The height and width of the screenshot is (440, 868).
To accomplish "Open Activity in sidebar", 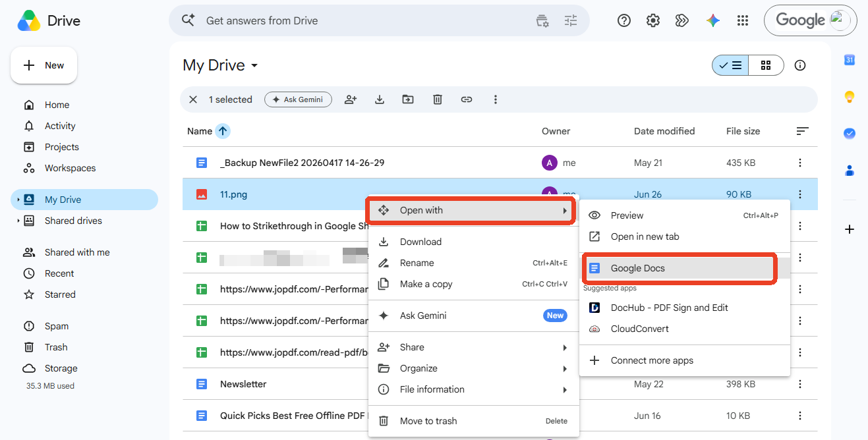I will 84,126.
